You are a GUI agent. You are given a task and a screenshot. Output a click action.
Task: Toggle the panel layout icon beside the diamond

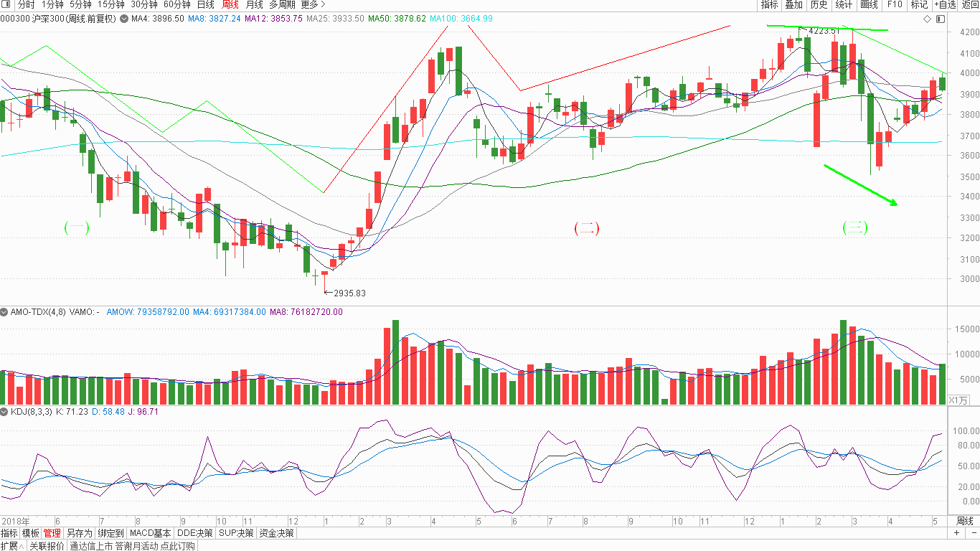click(x=939, y=19)
